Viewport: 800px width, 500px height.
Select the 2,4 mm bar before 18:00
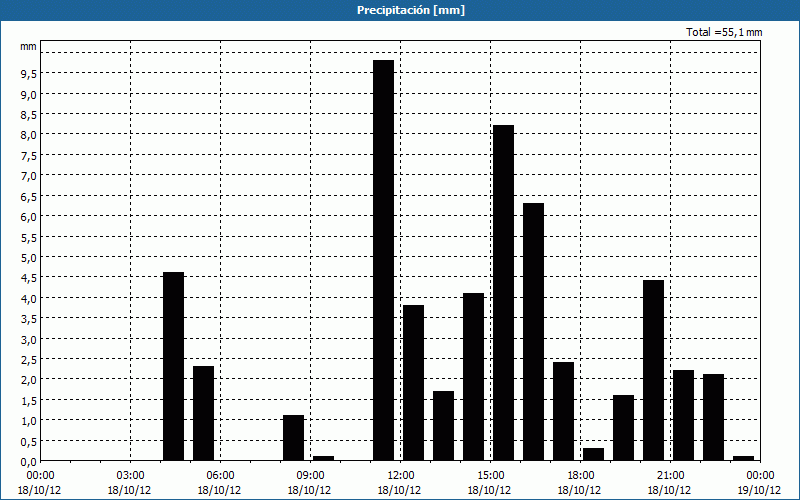coord(564,412)
